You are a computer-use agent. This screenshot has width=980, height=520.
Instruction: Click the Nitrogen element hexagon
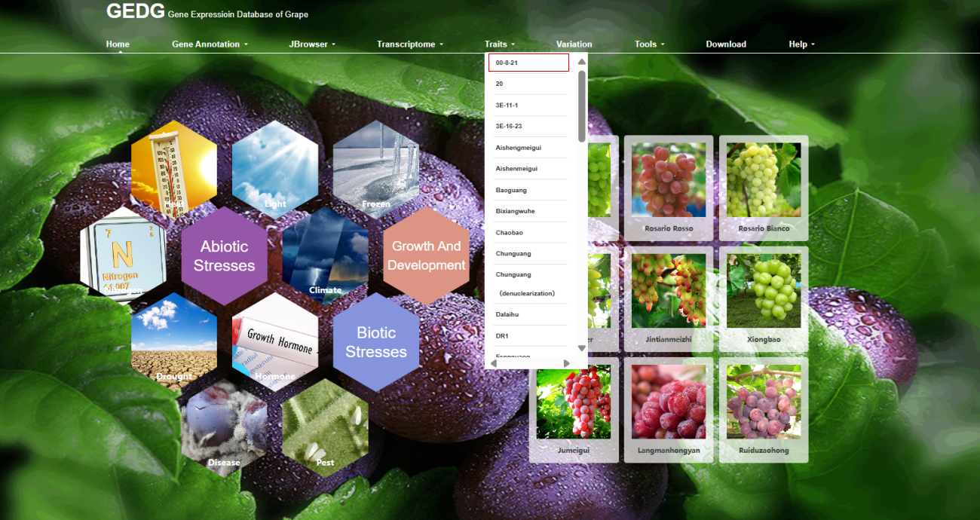[123, 255]
